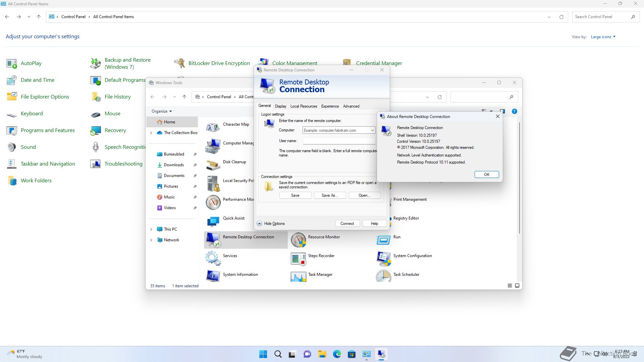This screenshot has width=644, height=362.
Task: Click Windows Start button on taskbar
Action: (263, 354)
